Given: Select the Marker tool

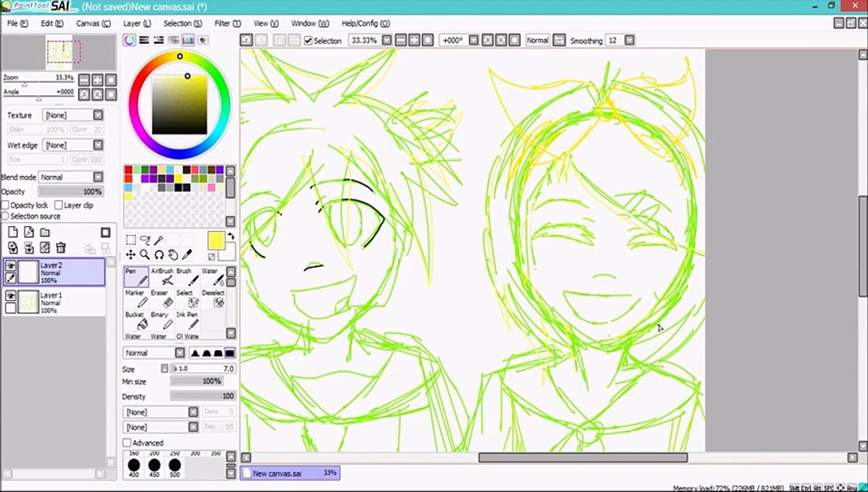Looking at the screenshot, I should click(136, 299).
